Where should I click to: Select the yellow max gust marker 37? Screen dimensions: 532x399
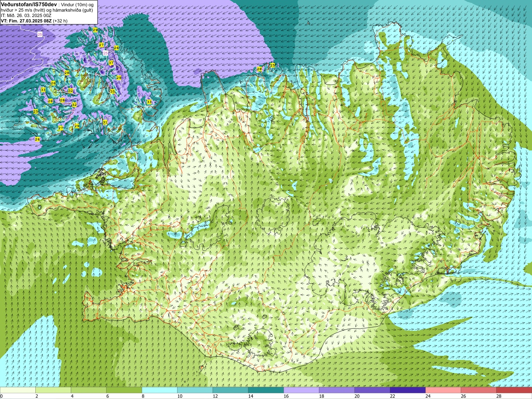[x=111, y=63]
